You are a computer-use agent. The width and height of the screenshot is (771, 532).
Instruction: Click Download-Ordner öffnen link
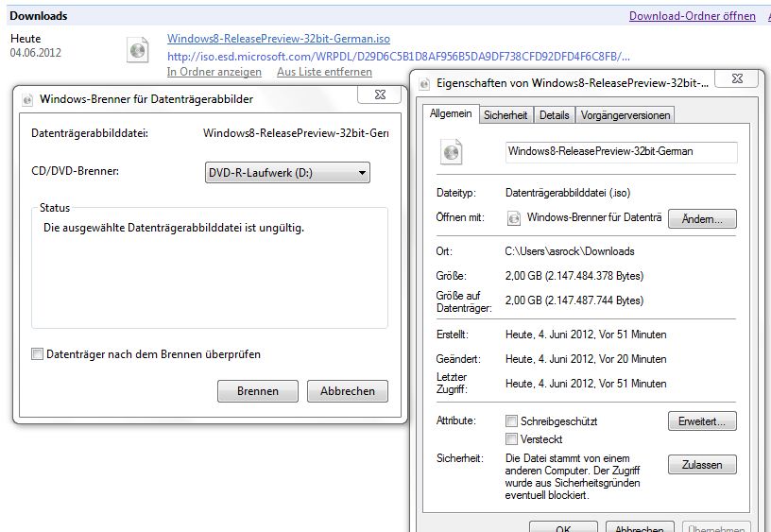(x=693, y=16)
